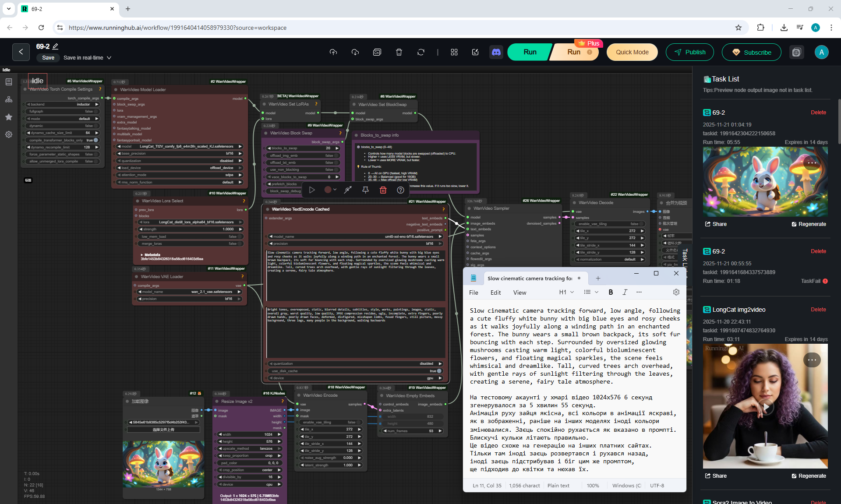Screen dimensions: 841x504
Task: Open the Discord link icon
Action: tap(496, 52)
